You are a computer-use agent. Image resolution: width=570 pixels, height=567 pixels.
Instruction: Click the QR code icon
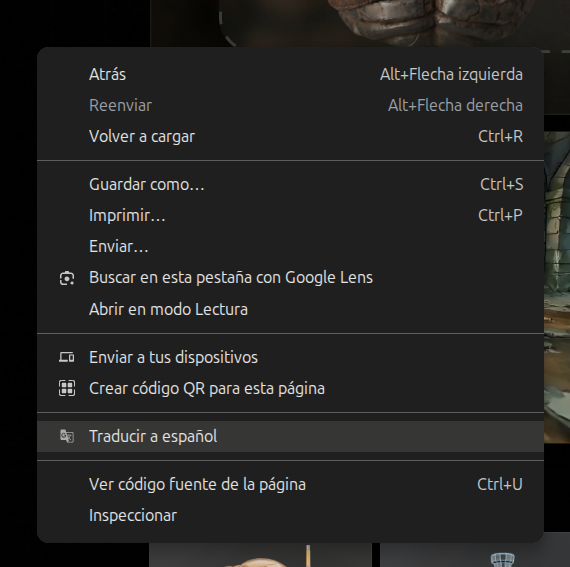pos(67,388)
